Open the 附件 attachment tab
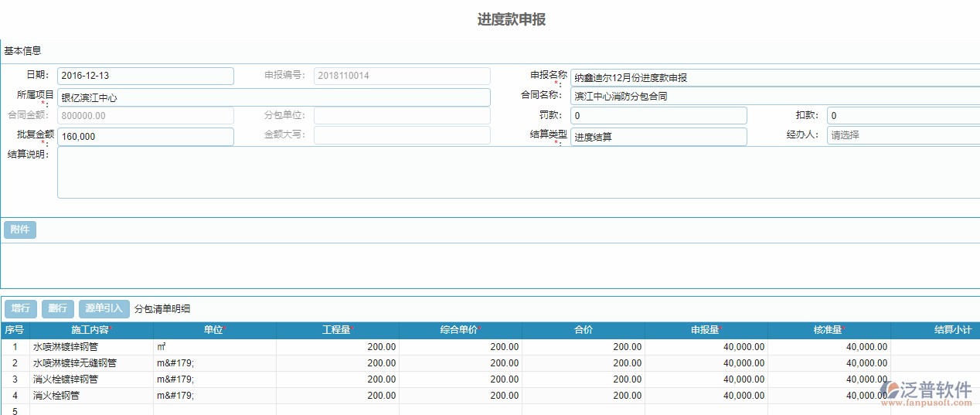The width and height of the screenshot is (980, 415). pos(20,230)
